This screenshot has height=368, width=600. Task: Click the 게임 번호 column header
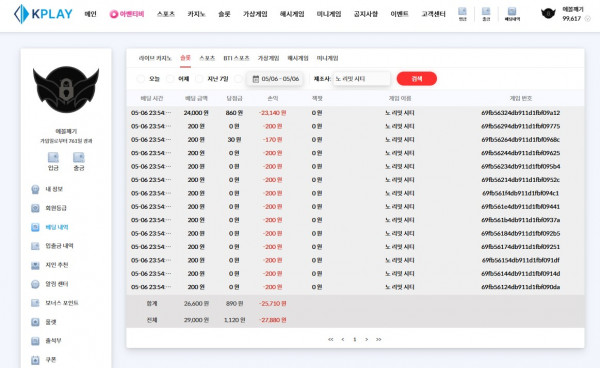[x=521, y=98]
